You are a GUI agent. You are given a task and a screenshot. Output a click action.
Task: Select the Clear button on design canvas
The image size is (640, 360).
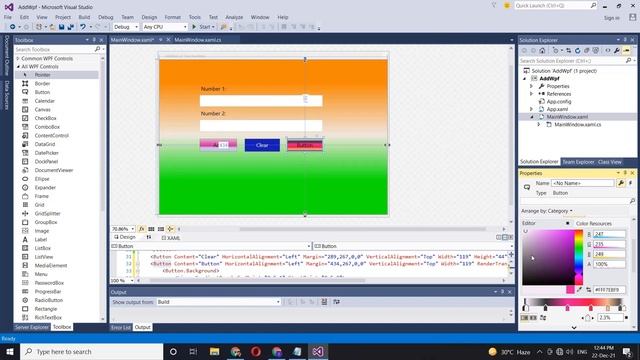click(x=262, y=145)
